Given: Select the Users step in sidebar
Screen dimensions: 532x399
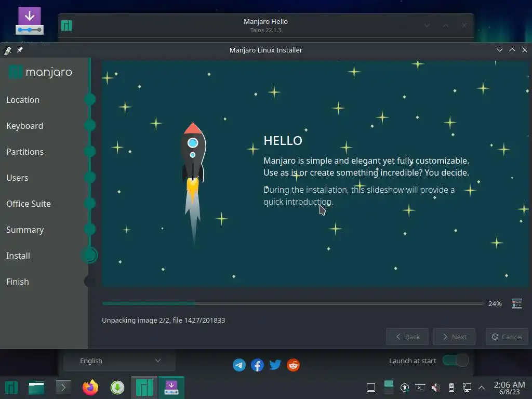Looking at the screenshot, I should pyautogui.click(x=17, y=178).
